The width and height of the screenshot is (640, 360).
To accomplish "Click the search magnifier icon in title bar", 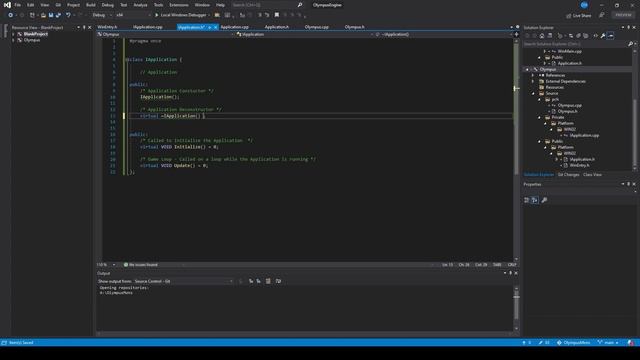I will 300,5.
